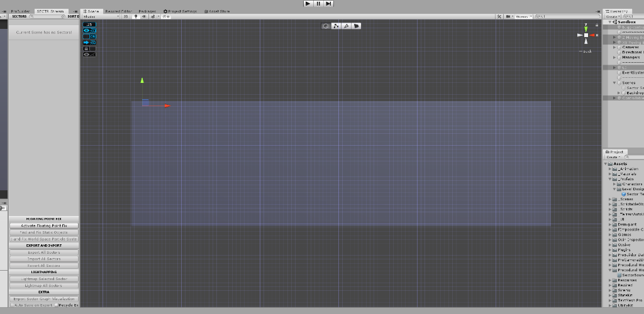Set the ProGrids snap value of .25
This screenshot has width=644, height=314.
[89, 24]
